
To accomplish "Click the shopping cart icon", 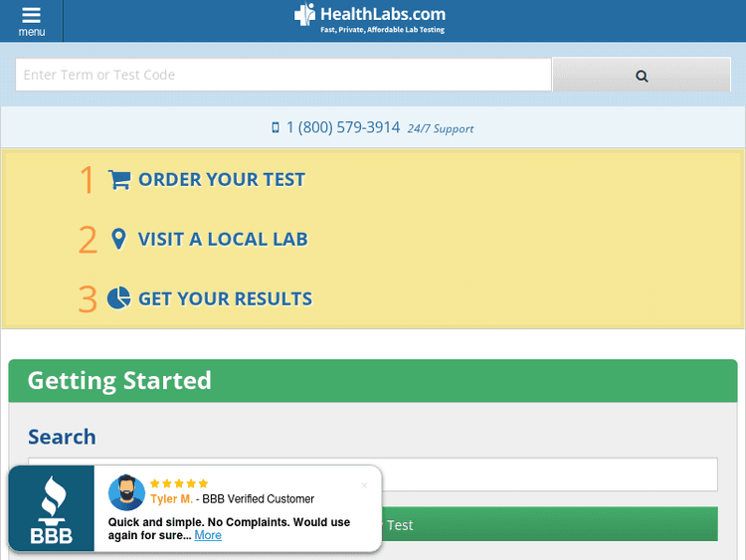I will (119, 179).
